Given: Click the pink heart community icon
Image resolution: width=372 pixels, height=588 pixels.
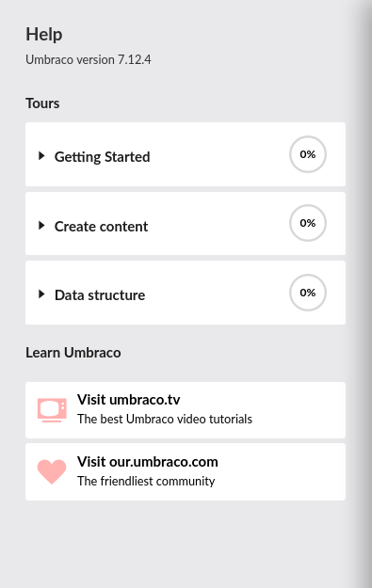Looking at the screenshot, I should [52, 471].
